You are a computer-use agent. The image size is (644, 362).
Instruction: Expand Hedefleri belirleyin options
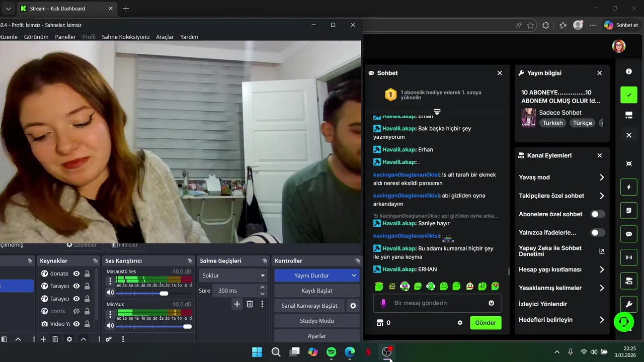[x=602, y=320]
